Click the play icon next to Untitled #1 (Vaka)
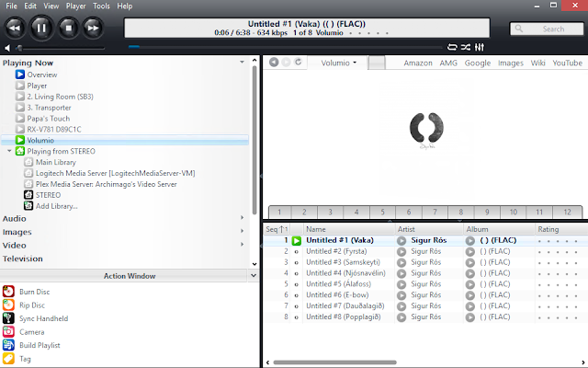This screenshot has height=368, width=588. pyautogui.click(x=297, y=241)
